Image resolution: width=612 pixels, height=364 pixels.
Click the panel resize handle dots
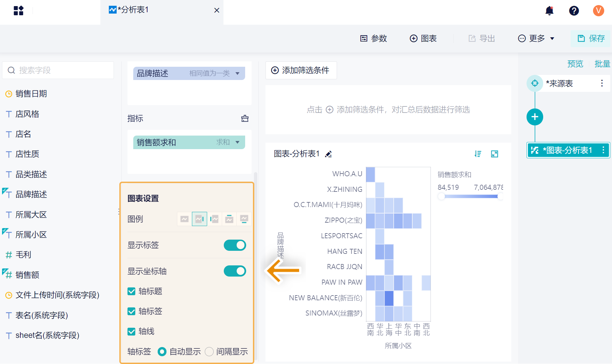coord(119,211)
